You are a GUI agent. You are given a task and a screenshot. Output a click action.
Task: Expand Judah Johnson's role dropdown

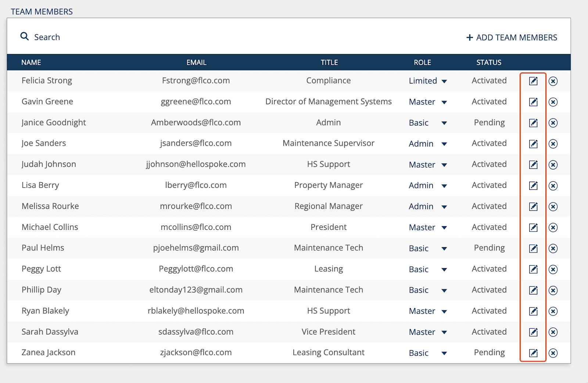[428, 165]
